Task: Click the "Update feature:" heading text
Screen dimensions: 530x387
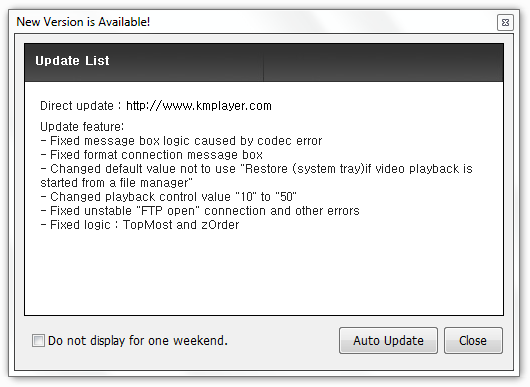Action: pos(82,126)
